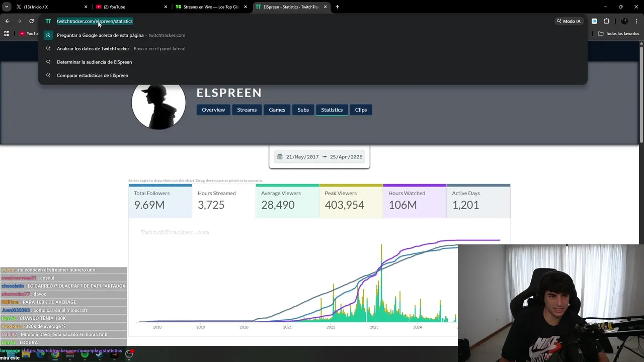Screen dimensions: 644x362
Task: Open Spotify from the taskbar
Action: tap(85, 354)
